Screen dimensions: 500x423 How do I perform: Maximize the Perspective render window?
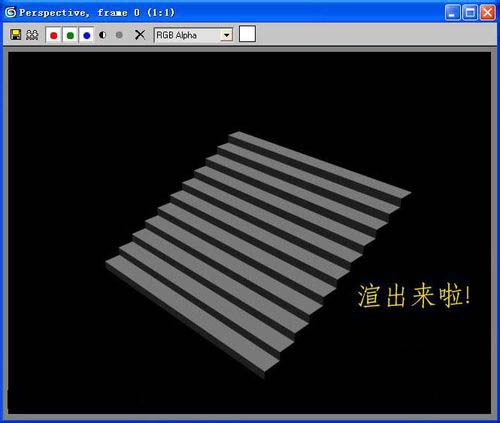470,13
